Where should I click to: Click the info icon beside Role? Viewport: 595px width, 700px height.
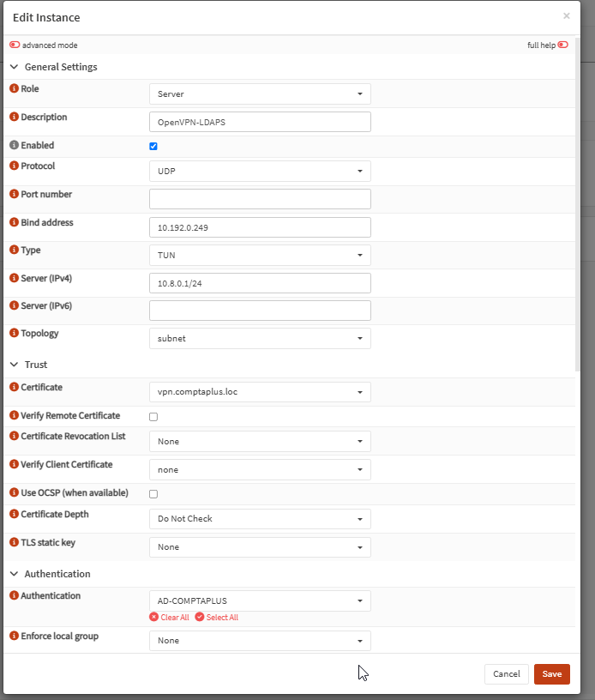[x=15, y=88]
